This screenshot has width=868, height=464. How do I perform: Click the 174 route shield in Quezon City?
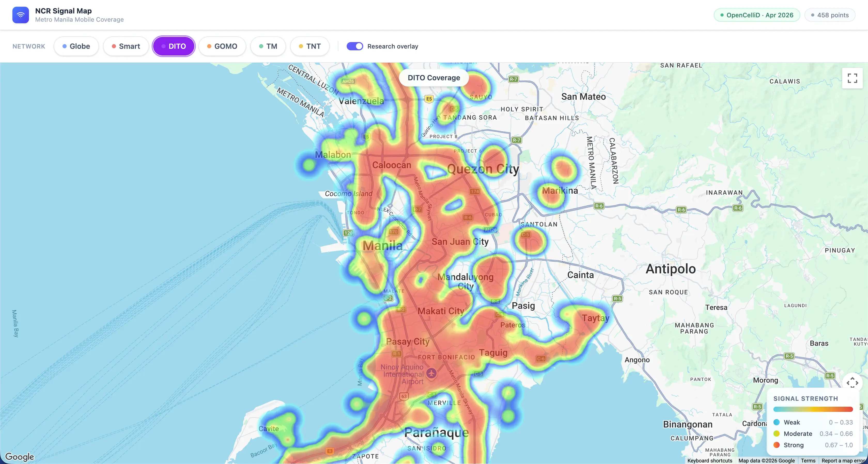point(475,191)
